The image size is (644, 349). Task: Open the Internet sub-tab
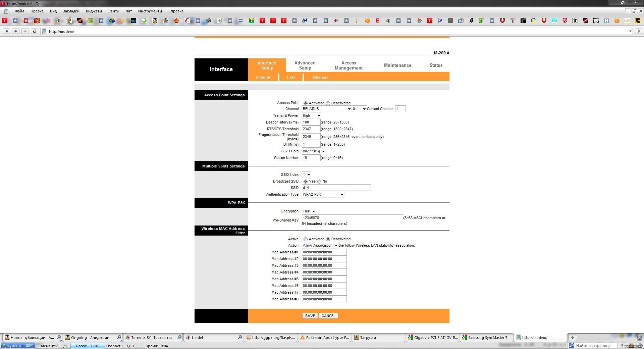[x=263, y=77]
